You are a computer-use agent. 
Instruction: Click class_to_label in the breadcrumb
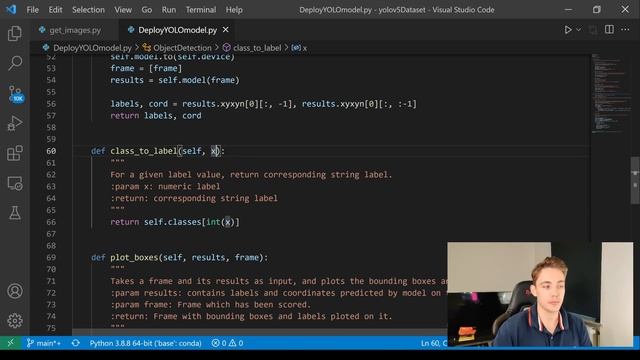(257, 48)
